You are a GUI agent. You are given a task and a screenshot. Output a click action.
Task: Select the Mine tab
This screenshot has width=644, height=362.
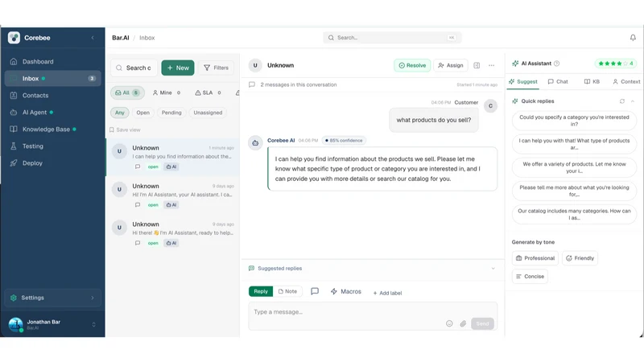coord(167,93)
